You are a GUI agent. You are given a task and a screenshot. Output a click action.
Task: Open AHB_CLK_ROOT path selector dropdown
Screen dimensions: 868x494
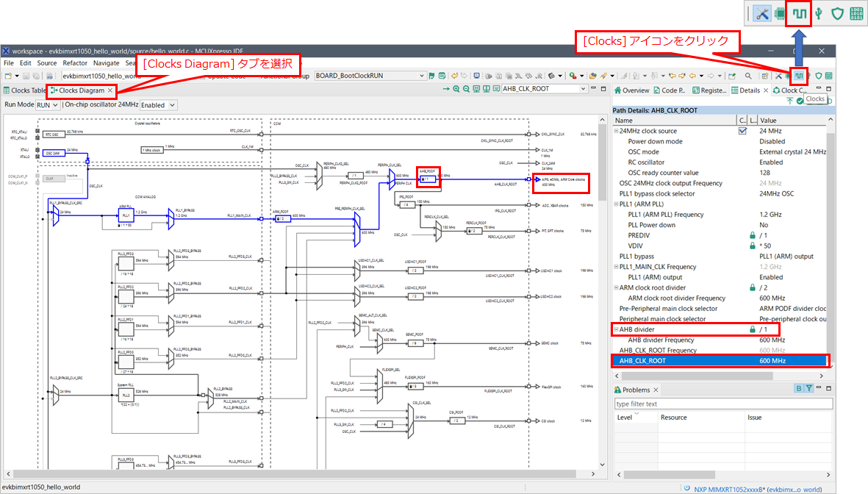pyautogui.click(x=544, y=89)
